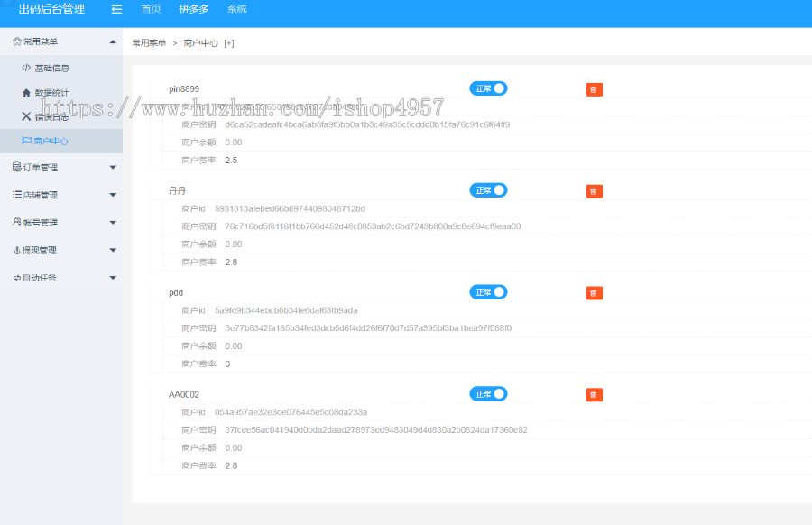Go to 首页 home page
The image size is (812, 525).
(x=150, y=10)
